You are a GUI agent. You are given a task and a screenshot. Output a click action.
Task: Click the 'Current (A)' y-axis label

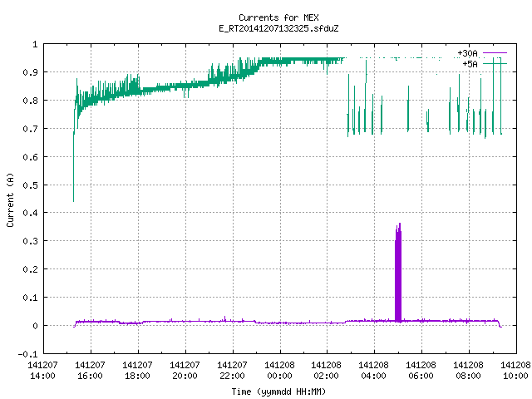coord(10,200)
